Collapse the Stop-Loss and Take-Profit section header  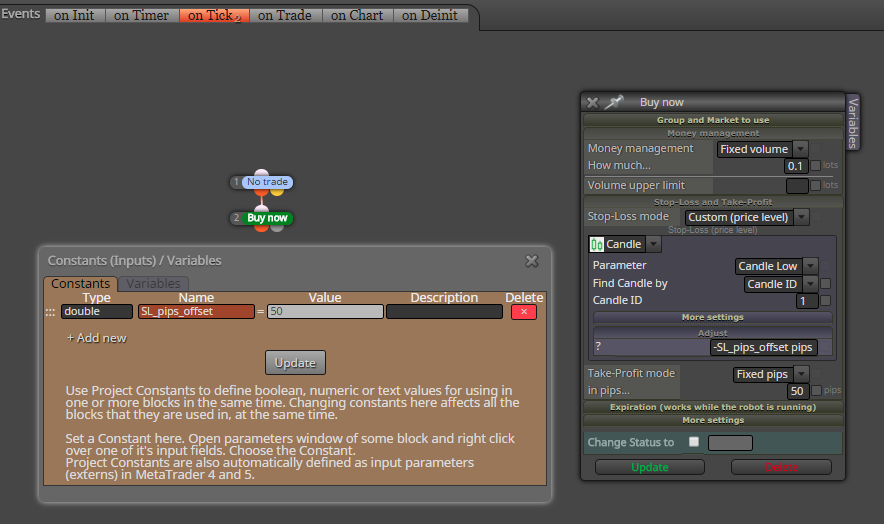pos(713,202)
